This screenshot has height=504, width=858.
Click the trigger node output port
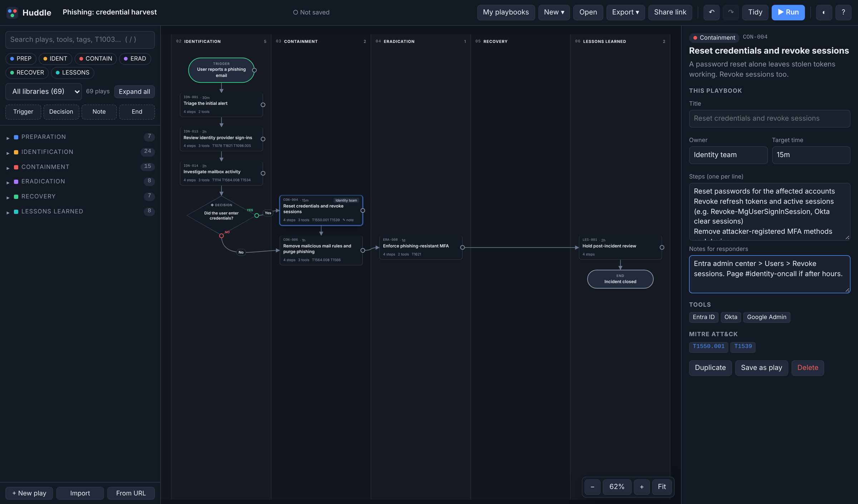(x=254, y=70)
